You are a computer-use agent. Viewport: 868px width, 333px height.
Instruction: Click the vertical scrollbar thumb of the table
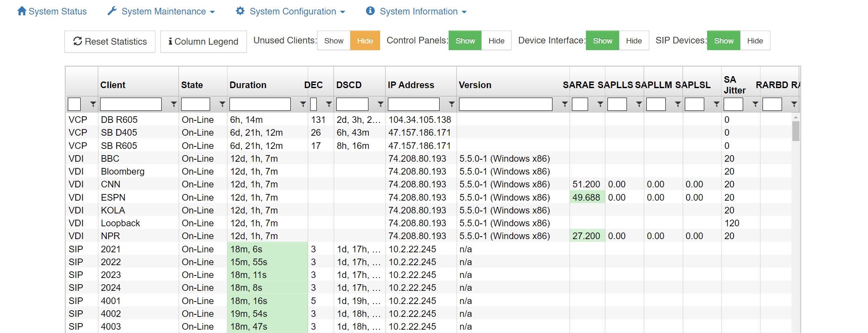796,131
